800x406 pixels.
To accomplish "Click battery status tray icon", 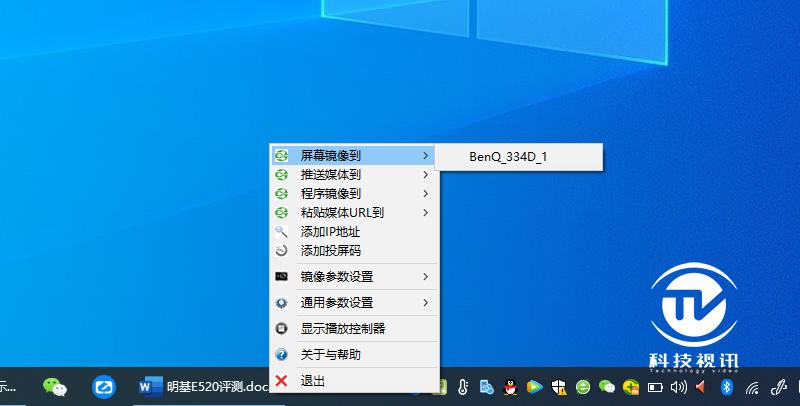I will (655, 388).
